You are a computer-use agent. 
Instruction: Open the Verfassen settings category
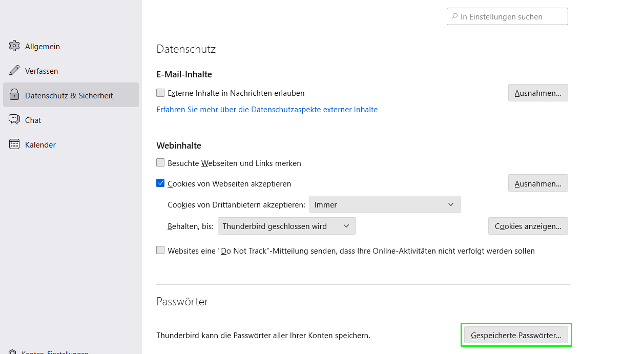click(41, 71)
